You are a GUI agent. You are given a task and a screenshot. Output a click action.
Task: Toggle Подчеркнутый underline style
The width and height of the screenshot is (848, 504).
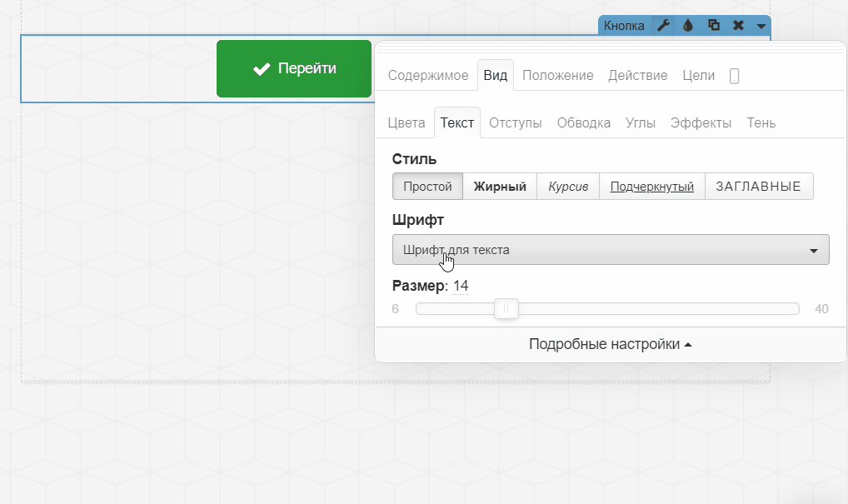pos(651,187)
